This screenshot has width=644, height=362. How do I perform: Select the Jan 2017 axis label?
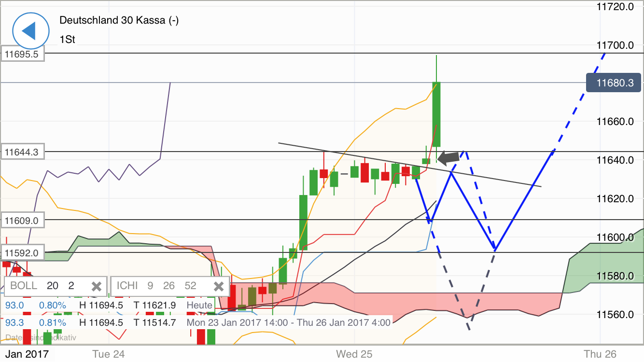point(26,354)
